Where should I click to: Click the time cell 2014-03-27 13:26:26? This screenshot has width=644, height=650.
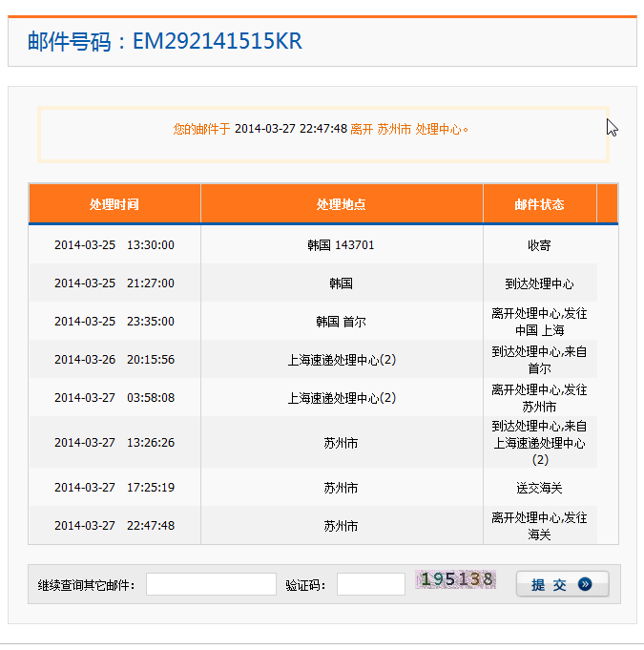(114, 442)
